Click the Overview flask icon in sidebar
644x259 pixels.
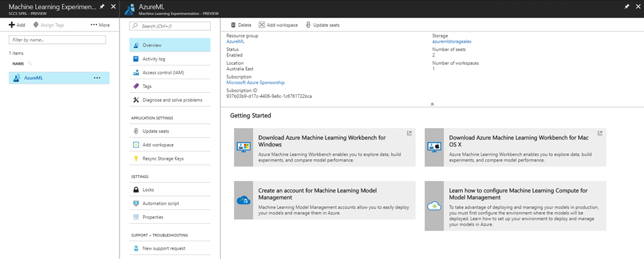136,45
